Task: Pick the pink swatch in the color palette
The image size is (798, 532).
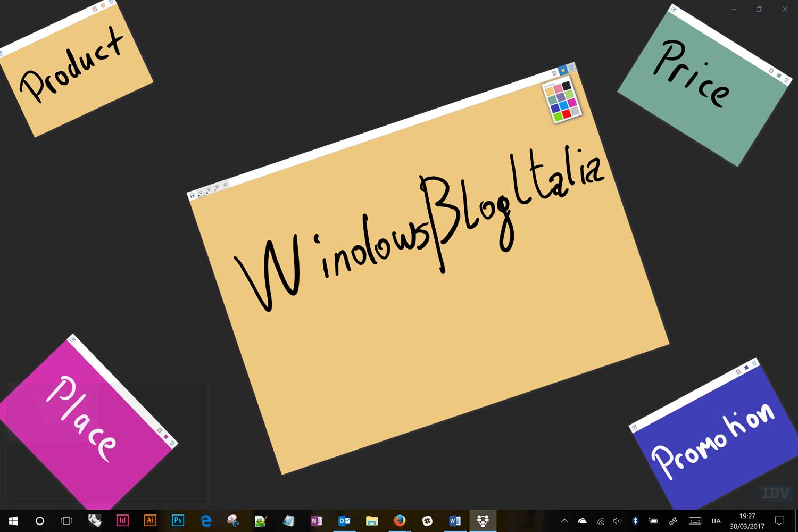Action: tap(558, 89)
